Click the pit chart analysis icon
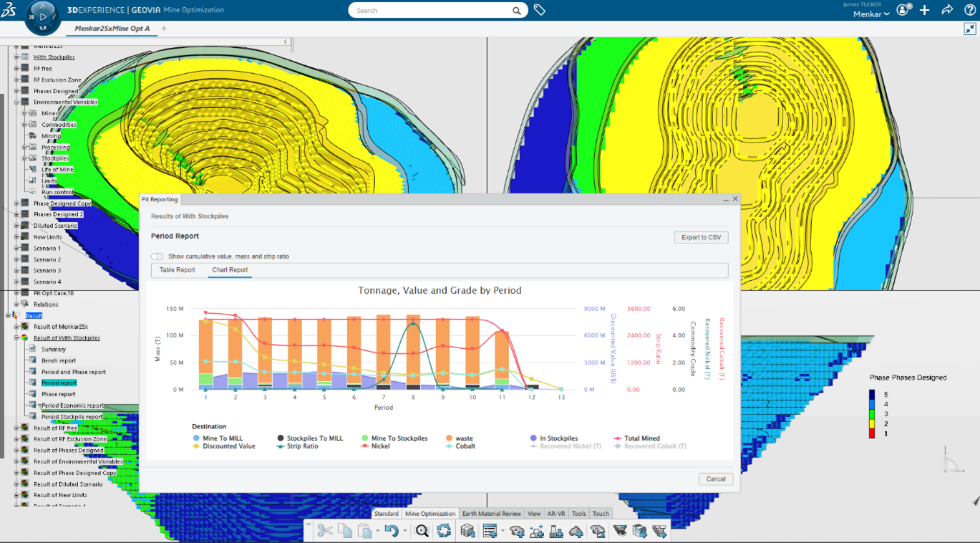Viewport: 980px width, 543px height. [x=598, y=531]
